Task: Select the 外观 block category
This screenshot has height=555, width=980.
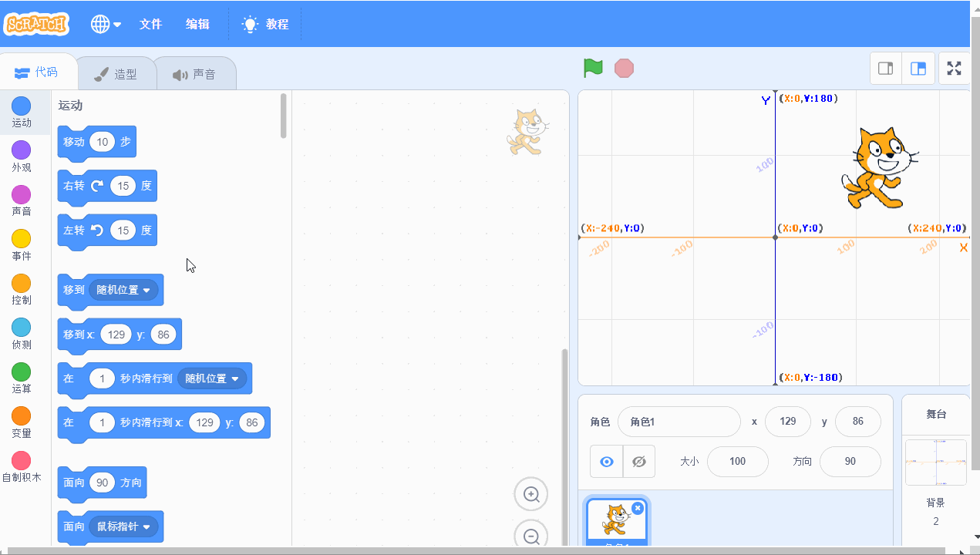Action: coord(22,156)
